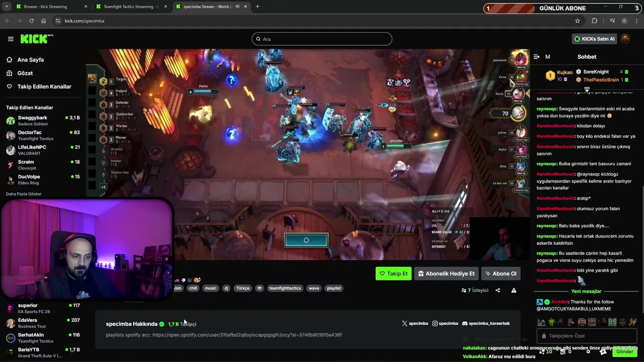The height and width of the screenshot is (362, 644).
Task: Open a new browser tab
Action: 258,7
